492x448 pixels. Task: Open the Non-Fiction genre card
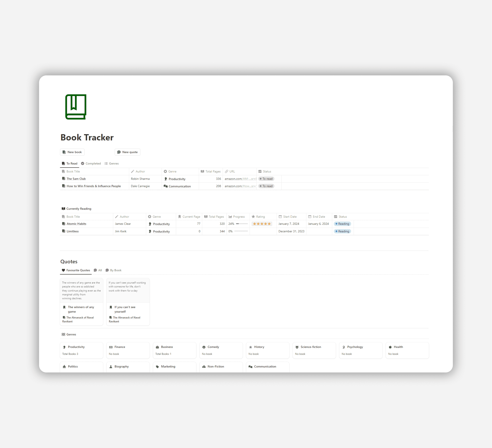(221, 367)
